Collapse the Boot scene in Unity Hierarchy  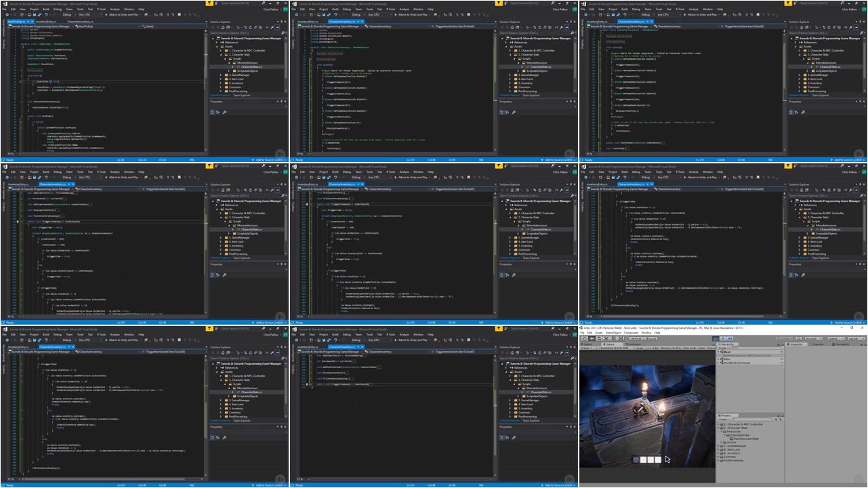[x=718, y=352]
